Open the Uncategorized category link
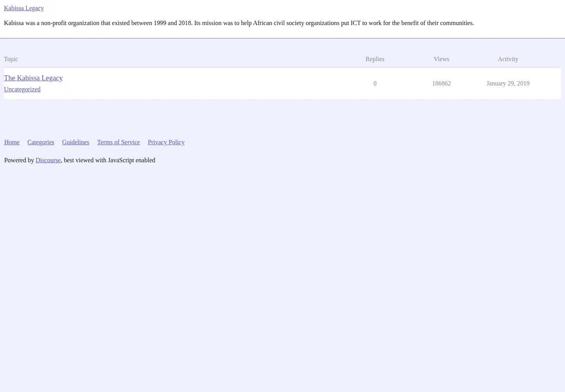The height and width of the screenshot is (392, 565). (22, 89)
